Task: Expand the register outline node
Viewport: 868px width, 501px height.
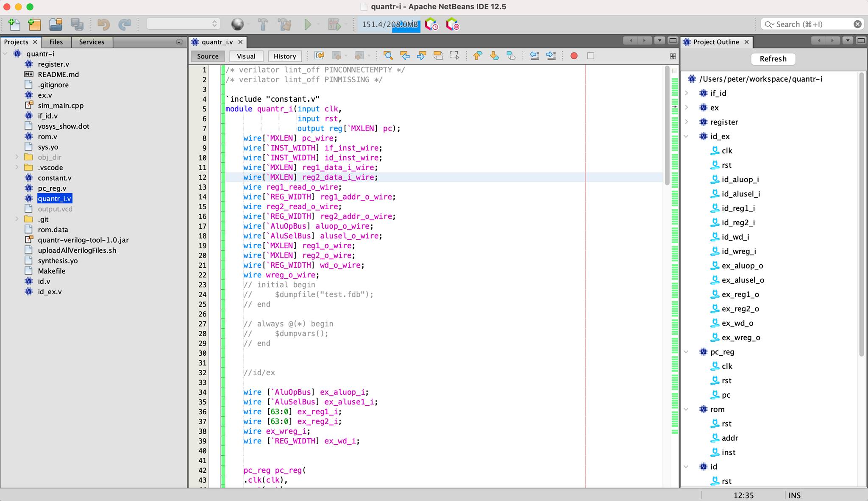Action: pyautogui.click(x=687, y=122)
